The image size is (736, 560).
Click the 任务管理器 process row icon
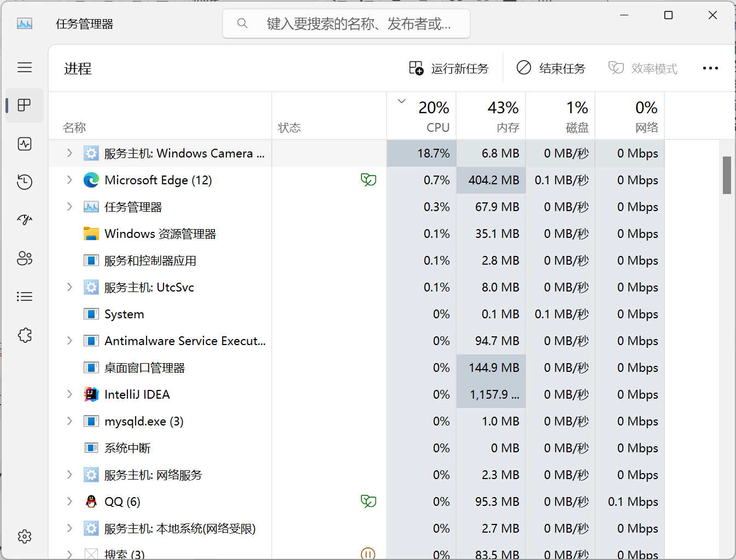click(x=91, y=207)
